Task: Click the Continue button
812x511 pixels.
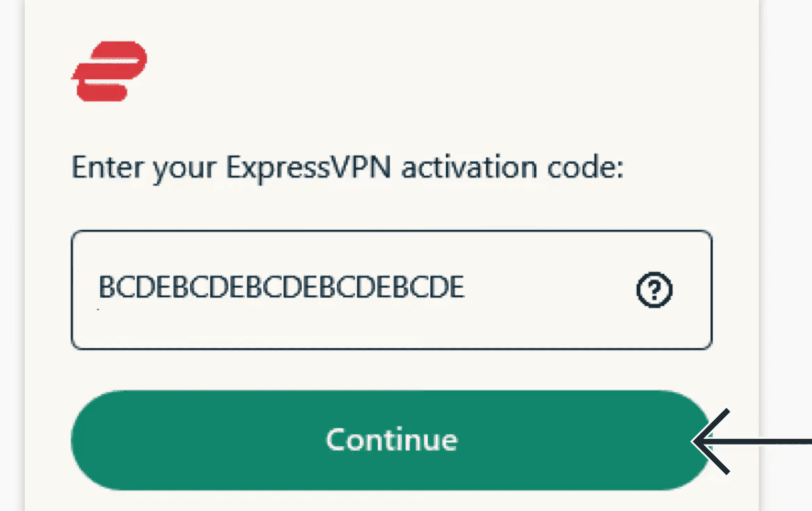Action: point(391,440)
